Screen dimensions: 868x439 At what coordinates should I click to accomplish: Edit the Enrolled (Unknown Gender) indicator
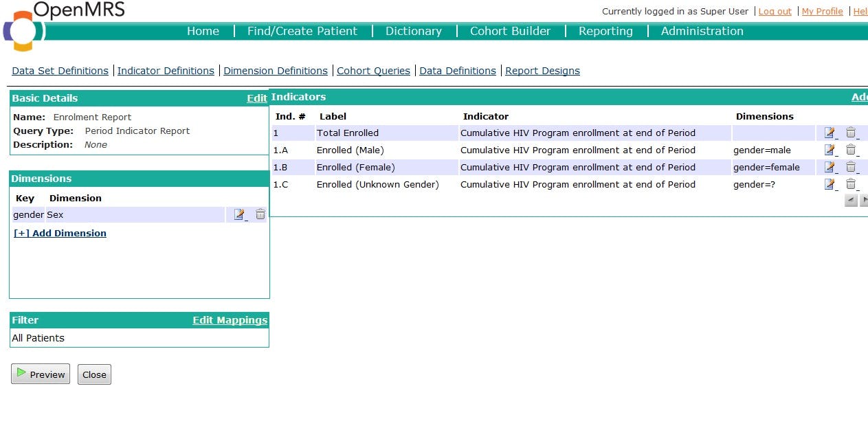[x=830, y=183]
